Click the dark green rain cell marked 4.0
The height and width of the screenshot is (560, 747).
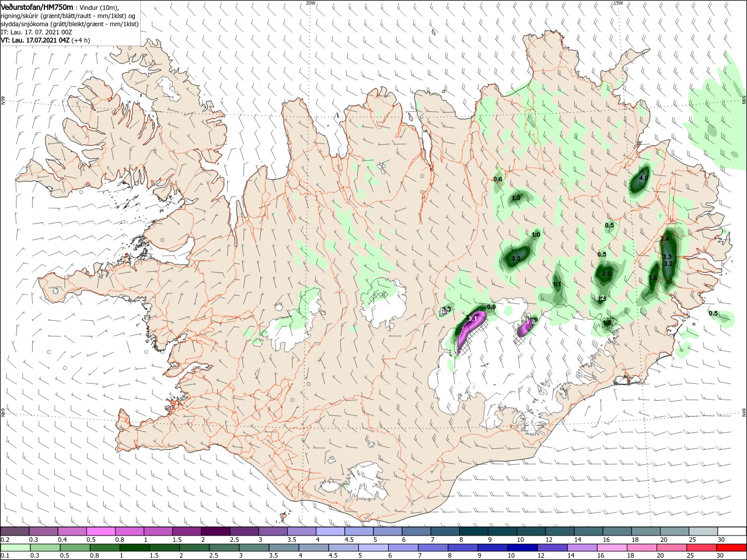(640, 180)
